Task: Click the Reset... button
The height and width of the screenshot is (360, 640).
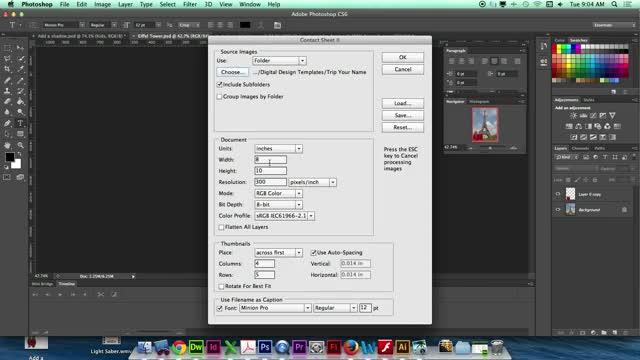Action: coord(403,127)
